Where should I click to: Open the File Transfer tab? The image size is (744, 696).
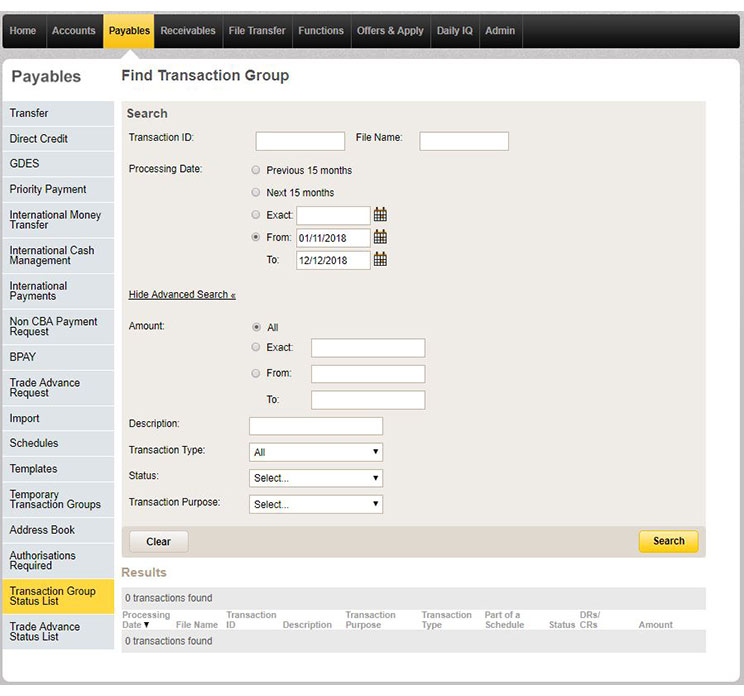(257, 31)
